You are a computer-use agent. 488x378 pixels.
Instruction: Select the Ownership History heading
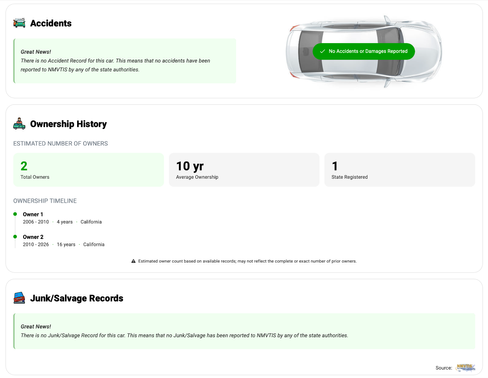68,124
